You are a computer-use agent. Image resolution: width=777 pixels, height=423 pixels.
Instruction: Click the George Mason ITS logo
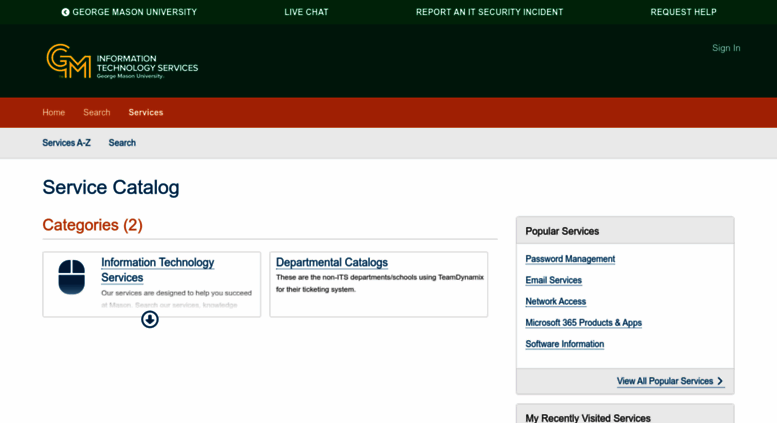[122, 61]
